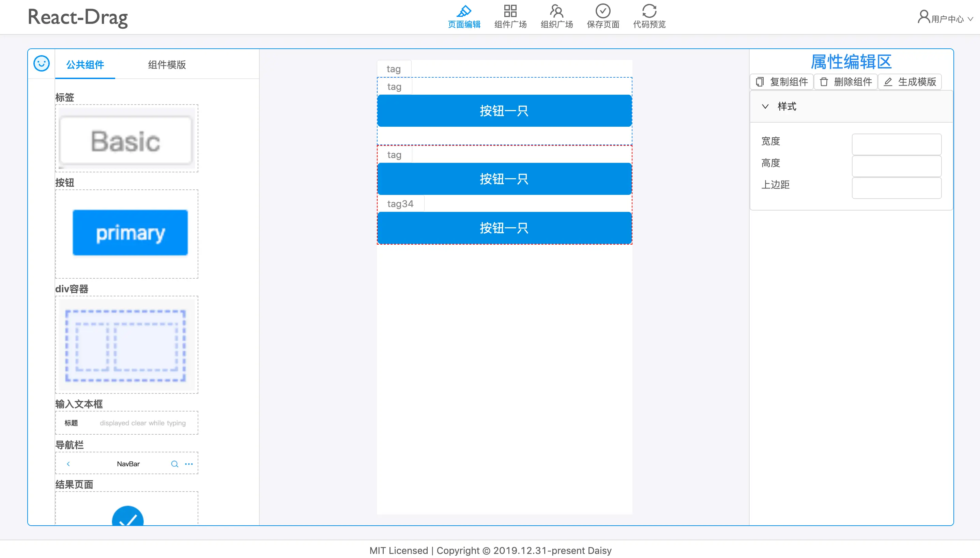
Task: Click the div容器 component thumbnail
Action: 126,345
